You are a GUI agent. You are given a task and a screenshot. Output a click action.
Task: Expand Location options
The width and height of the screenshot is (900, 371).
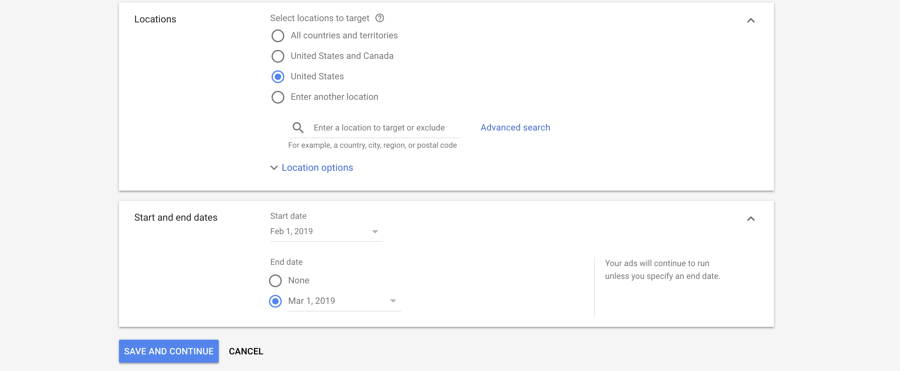pos(317,168)
